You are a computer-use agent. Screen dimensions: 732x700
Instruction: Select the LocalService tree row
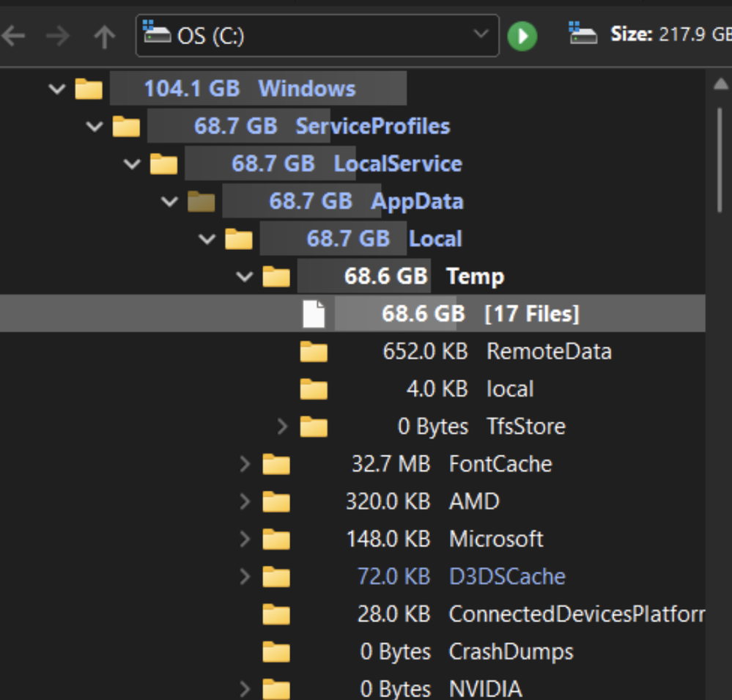click(352, 163)
